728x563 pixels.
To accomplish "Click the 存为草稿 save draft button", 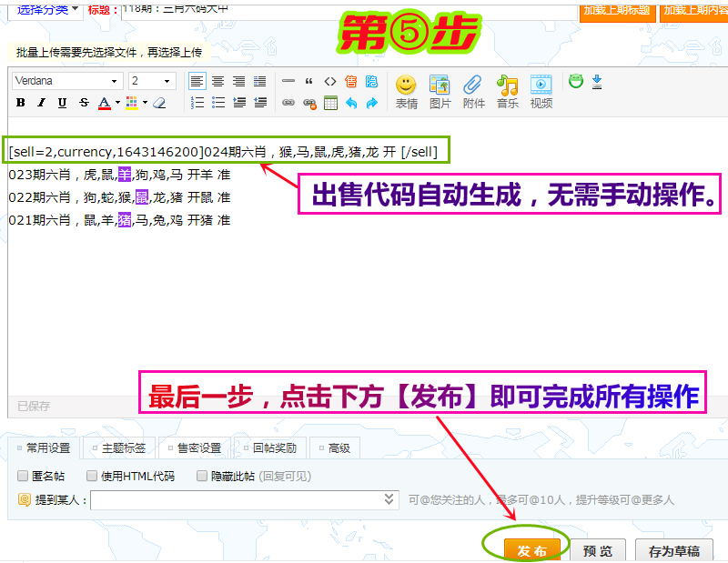I will click(x=674, y=550).
